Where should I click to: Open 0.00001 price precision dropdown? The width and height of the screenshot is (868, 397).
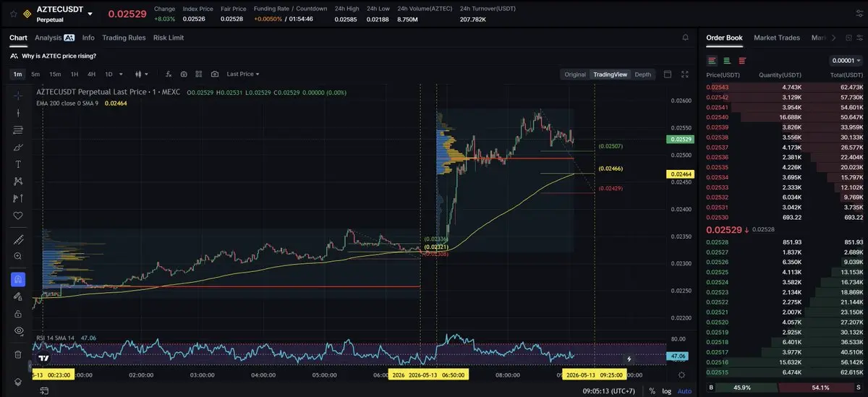(x=846, y=61)
